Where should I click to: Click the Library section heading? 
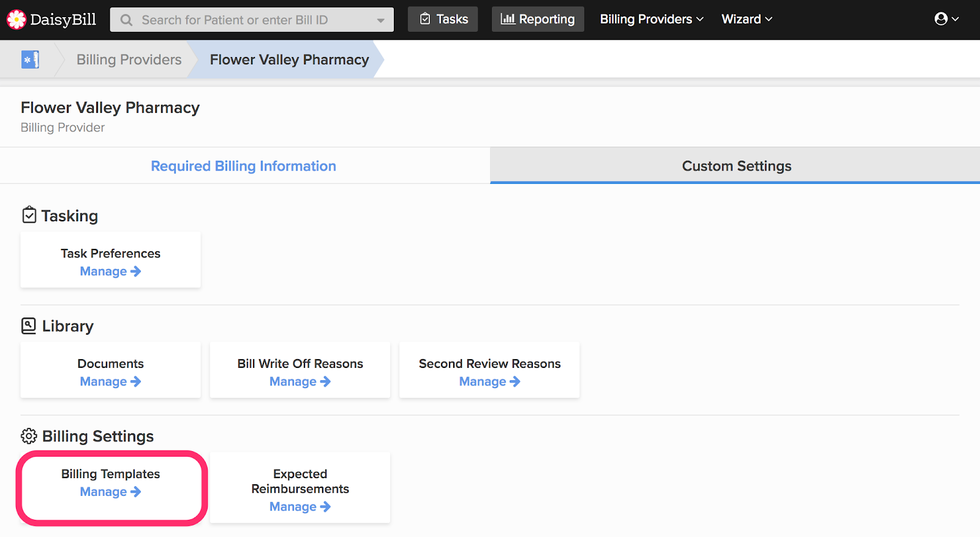click(68, 326)
